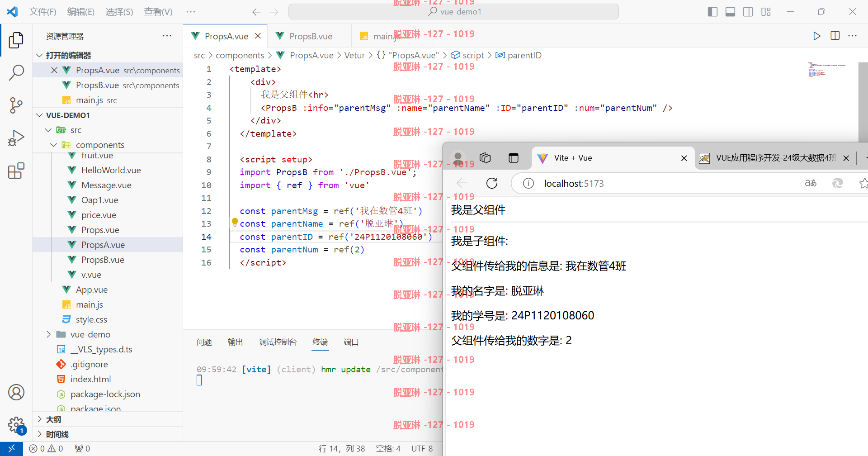This screenshot has width=868, height=456.
Task: Open HelloWorld.vue in the file tree
Action: tap(111, 170)
